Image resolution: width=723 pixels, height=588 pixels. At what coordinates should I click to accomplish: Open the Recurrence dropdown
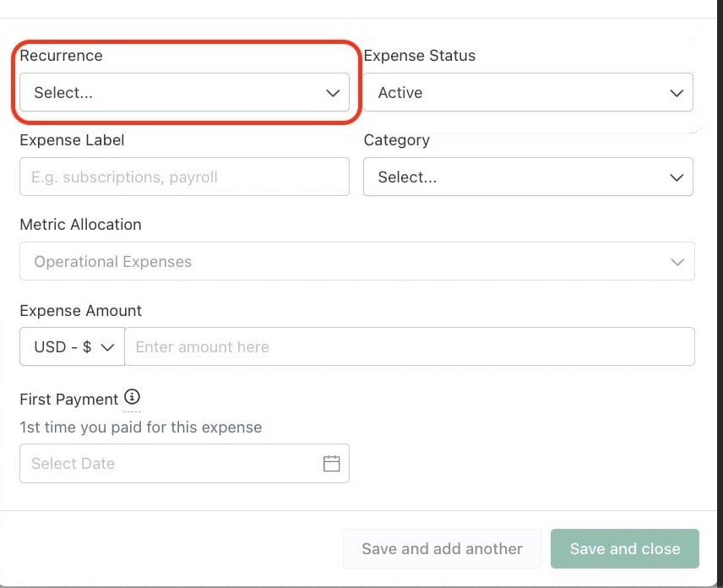tap(184, 92)
